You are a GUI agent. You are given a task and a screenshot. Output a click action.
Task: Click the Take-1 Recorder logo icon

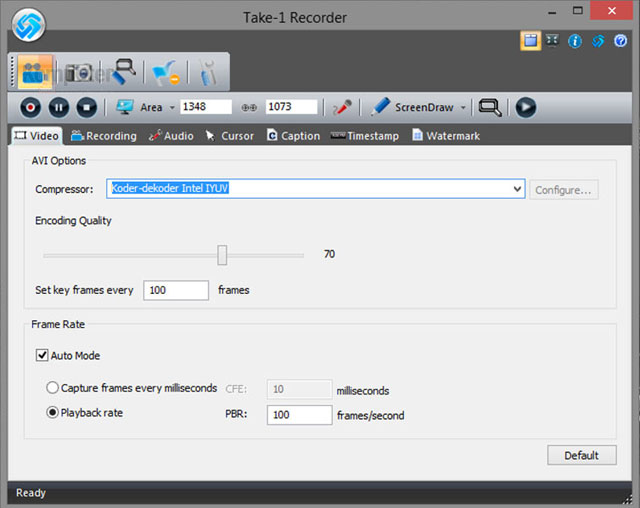tap(29, 24)
